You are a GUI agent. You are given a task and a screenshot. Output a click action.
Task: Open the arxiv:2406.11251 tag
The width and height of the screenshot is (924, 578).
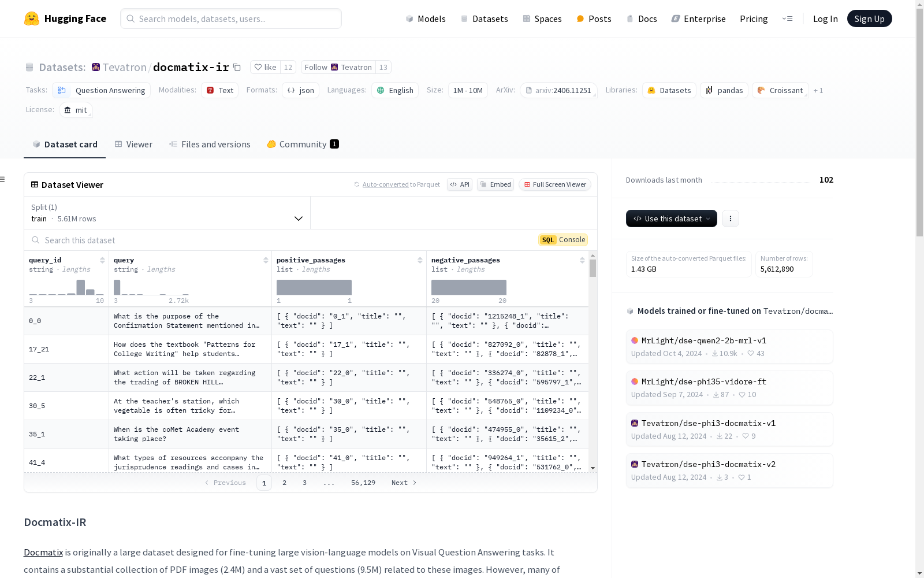click(x=558, y=90)
